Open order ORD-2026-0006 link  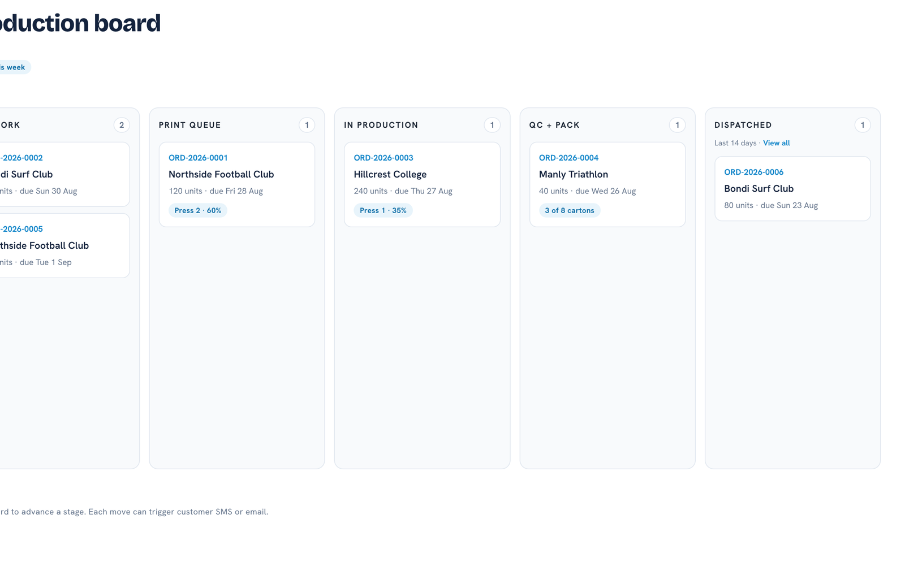(x=753, y=172)
